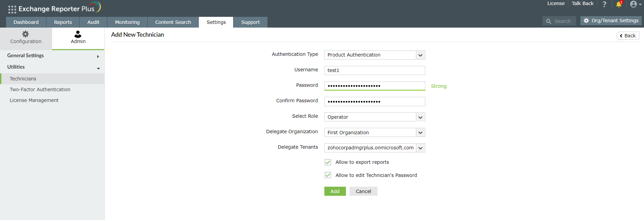
Task: Click the Back button
Action: click(x=628, y=36)
